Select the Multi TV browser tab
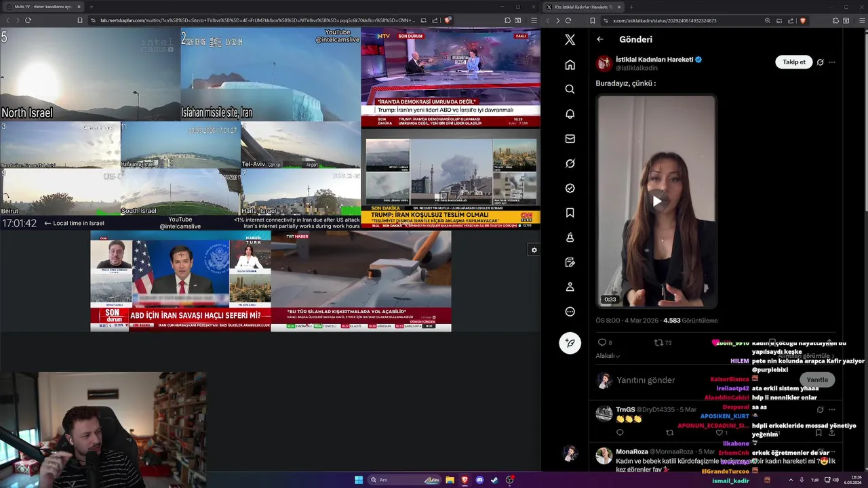The height and width of the screenshot is (488, 868). point(43,7)
